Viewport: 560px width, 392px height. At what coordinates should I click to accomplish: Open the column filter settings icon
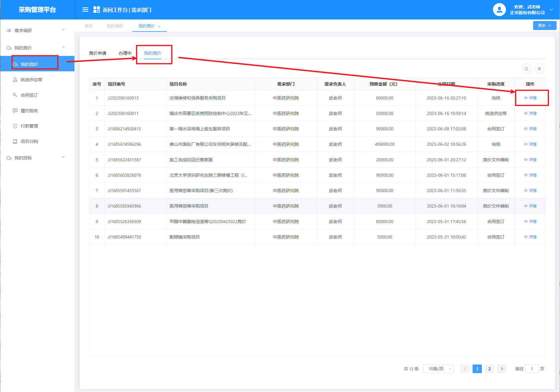539,69
